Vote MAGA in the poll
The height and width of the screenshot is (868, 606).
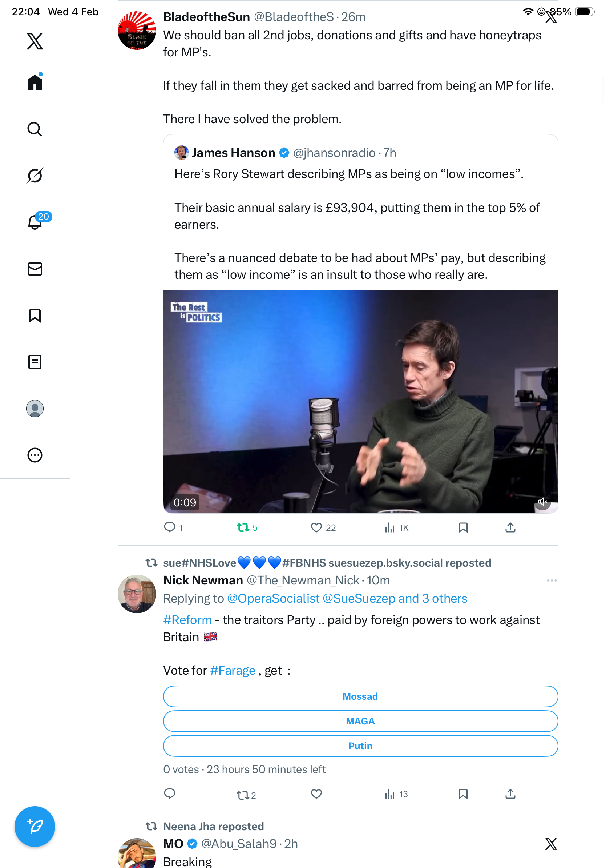360,721
